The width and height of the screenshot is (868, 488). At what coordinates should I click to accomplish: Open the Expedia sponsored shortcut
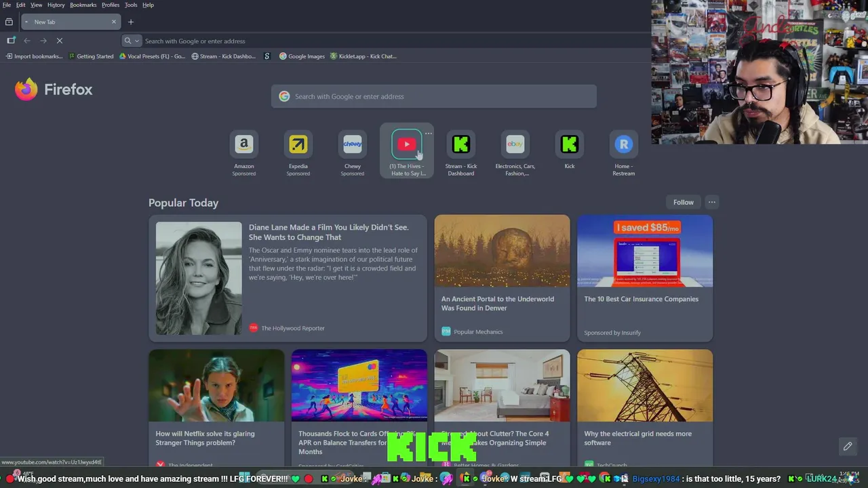click(x=298, y=153)
